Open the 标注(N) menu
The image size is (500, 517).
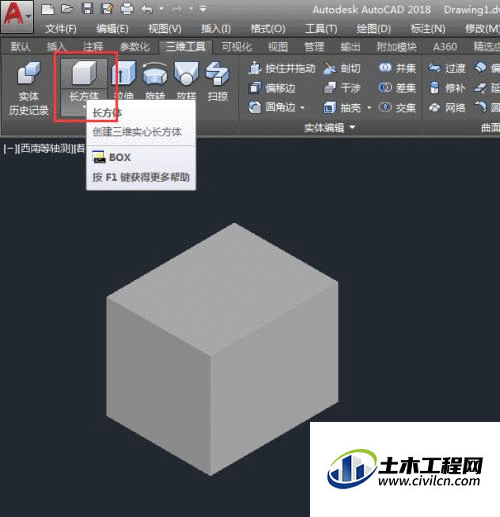click(x=428, y=29)
